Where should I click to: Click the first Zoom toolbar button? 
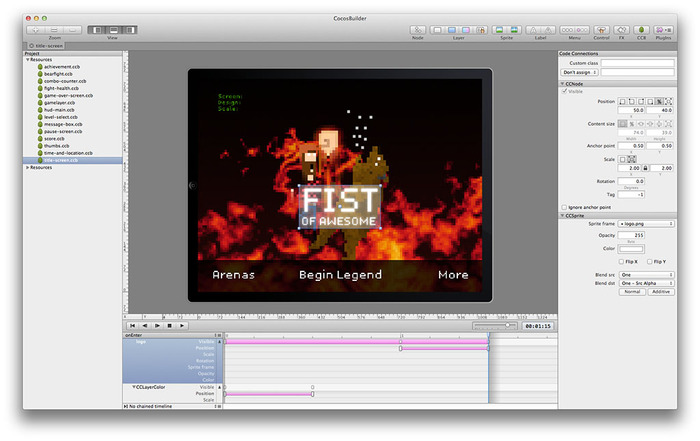click(x=36, y=30)
